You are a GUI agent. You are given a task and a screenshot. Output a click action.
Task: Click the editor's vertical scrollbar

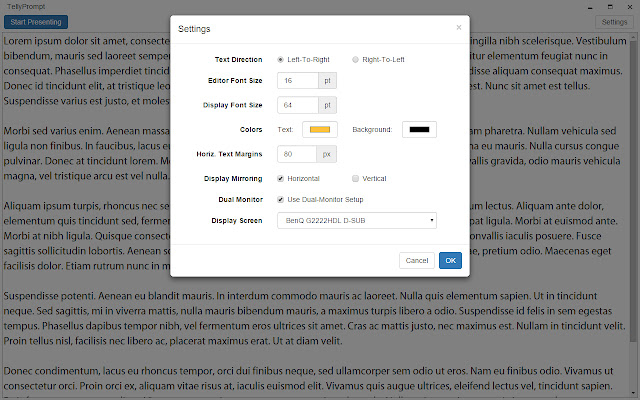633,190
